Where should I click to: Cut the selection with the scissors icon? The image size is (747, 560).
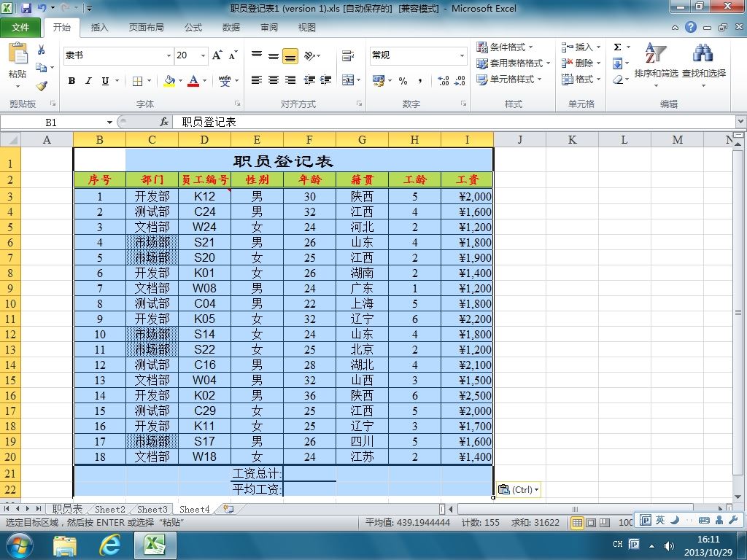pos(42,50)
